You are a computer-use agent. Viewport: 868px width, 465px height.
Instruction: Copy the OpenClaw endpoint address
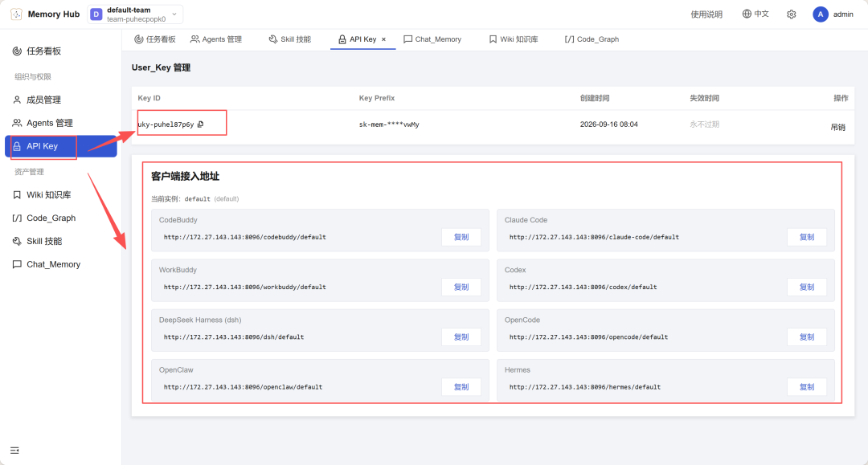[461, 387]
